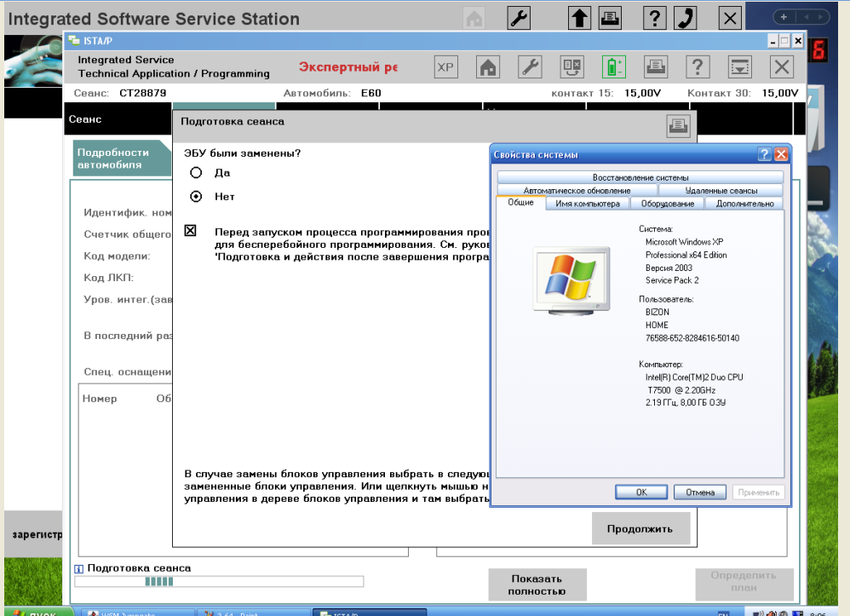Screen dimensions: 850x616
Task: Open the wrench settings icon in ISSS header
Action: (519, 19)
